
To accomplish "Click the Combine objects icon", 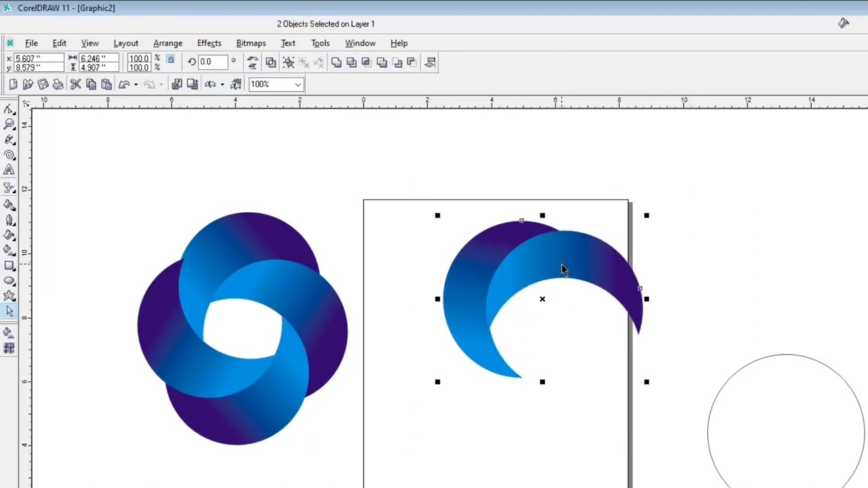I will 271,62.
